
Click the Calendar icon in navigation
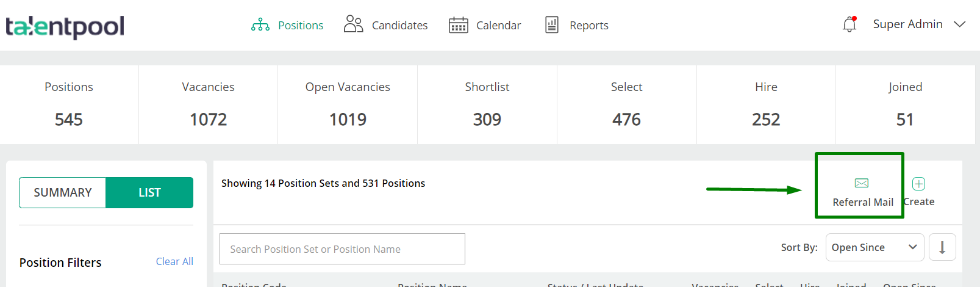[x=459, y=25]
